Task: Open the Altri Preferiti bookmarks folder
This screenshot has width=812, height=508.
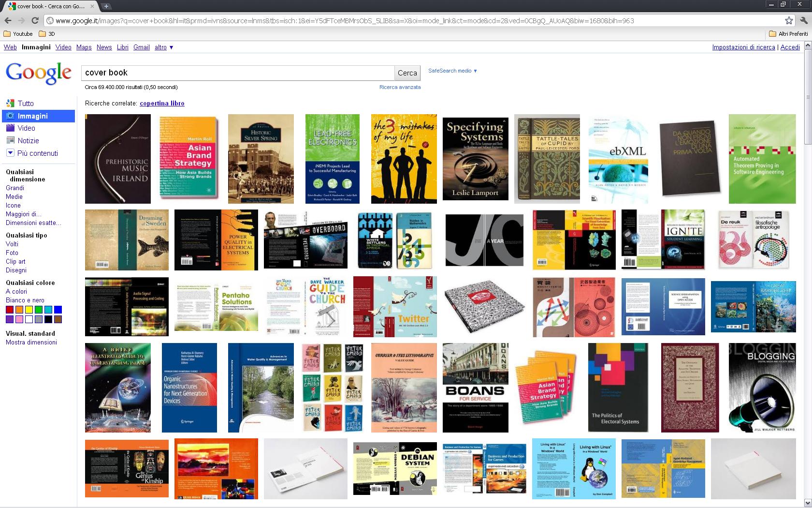Action: [788, 34]
